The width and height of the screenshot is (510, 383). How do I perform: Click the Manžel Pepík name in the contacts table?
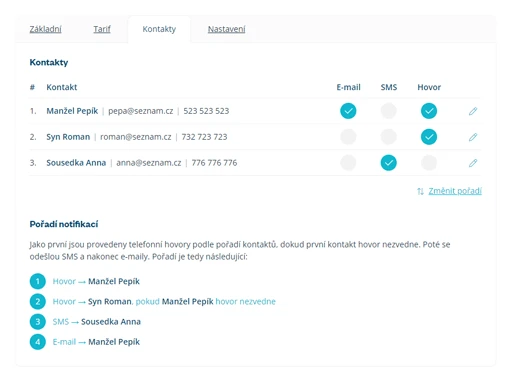[72, 111]
